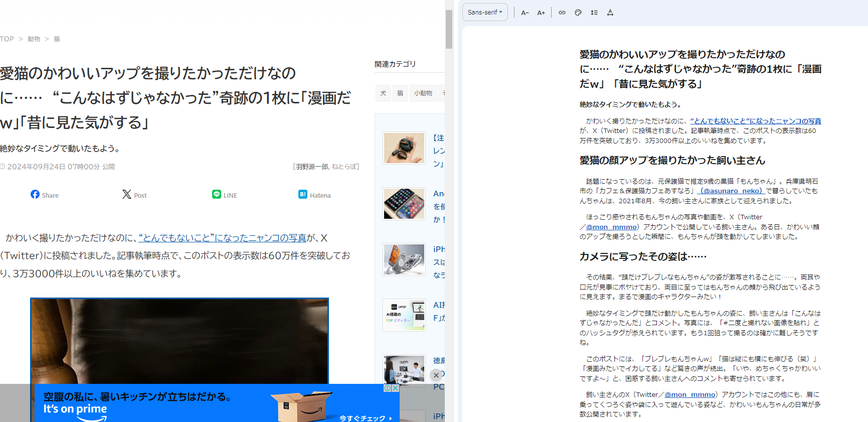Open the office PC thumbnail article
The width and height of the screenshot is (868, 422).
click(404, 370)
